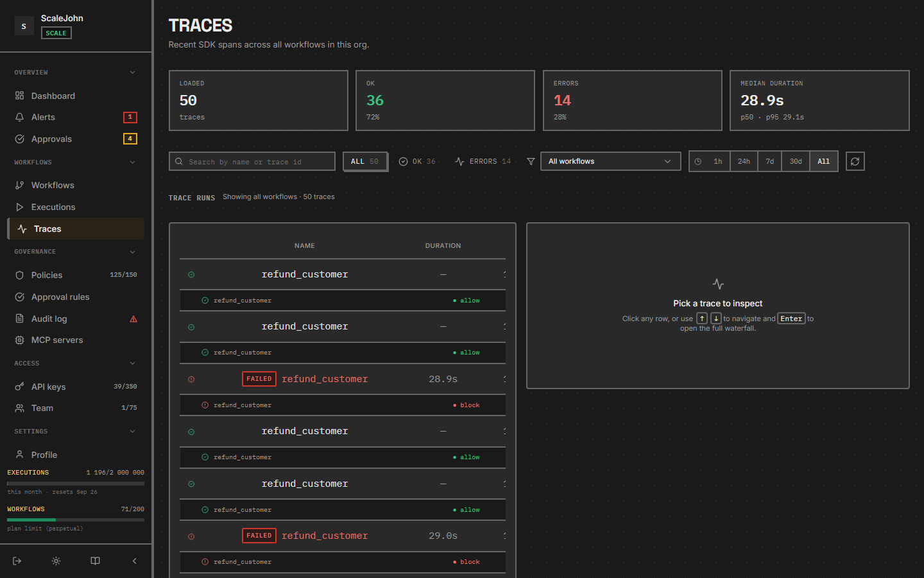Click the sign-out icon
Image resolution: width=924 pixels, height=578 pixels.
17,561
